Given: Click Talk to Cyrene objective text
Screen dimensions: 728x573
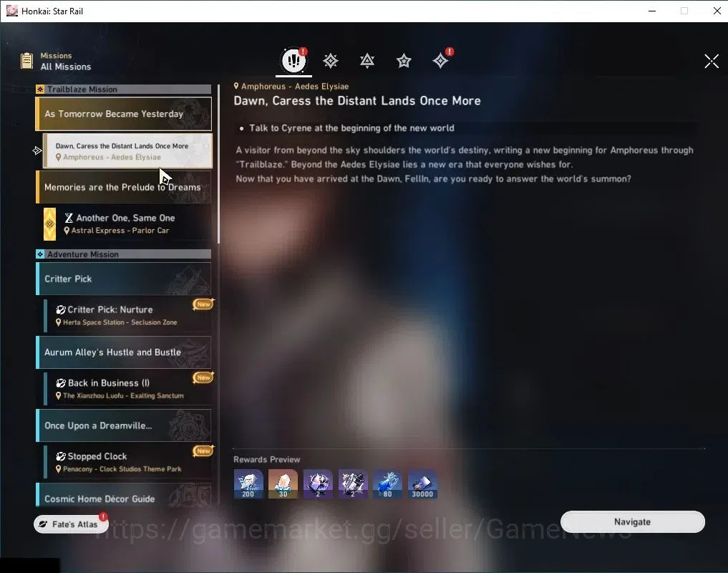Looking at the screenshot, I should coord(351,128).
